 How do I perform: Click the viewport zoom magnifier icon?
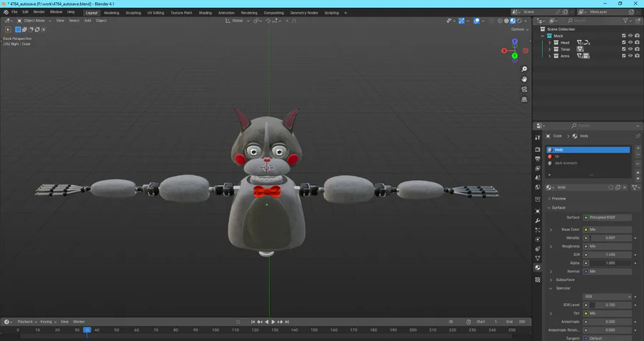[524, 69]
